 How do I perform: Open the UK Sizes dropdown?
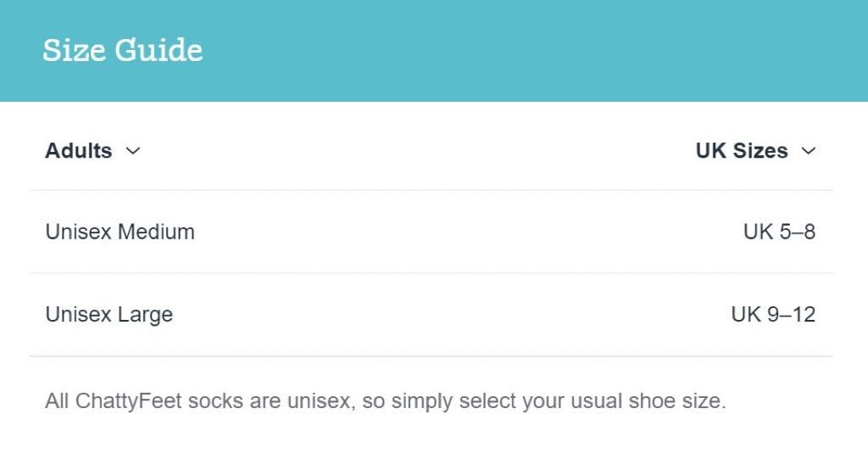(x=755, y=151)
